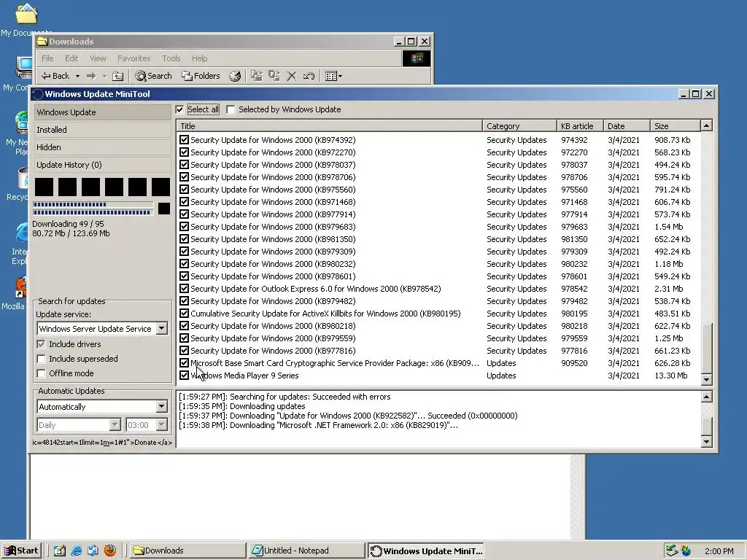This screenshot has height=560, width=747.
Task: Uncheck the KB974392 security update
Action: point(184,140)
